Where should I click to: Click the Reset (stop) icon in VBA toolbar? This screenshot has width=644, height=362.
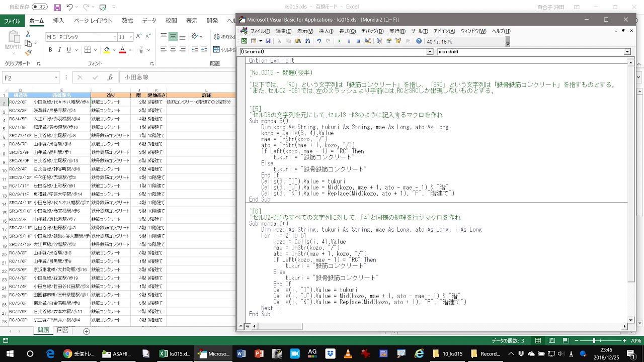pyautogui.click(x=358, y=41)
